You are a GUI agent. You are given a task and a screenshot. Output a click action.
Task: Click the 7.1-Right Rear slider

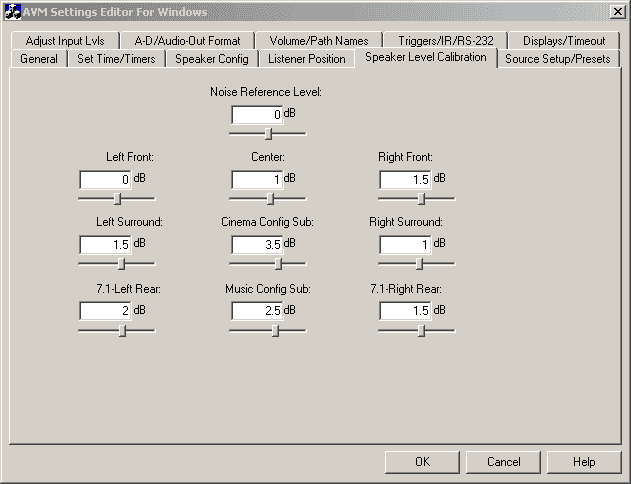click(421, 331)
